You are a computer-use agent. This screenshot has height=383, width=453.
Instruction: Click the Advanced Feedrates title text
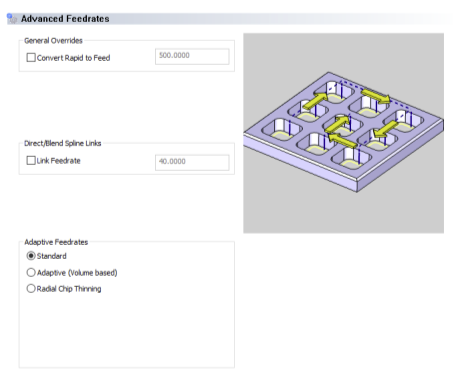tap(65, 19)
